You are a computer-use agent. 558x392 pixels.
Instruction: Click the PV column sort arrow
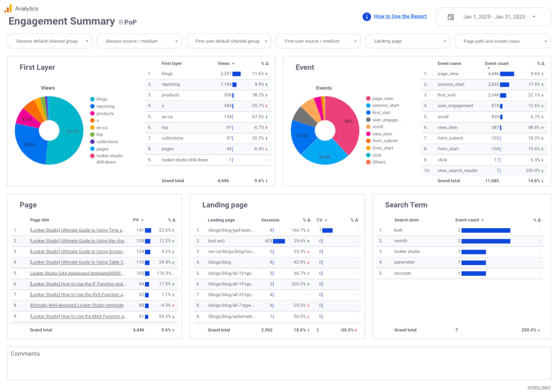[x=142, y=220]
